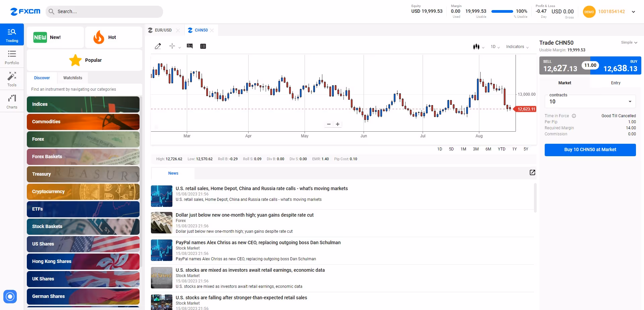Select the crosshair cursor tool

point(172,46)
